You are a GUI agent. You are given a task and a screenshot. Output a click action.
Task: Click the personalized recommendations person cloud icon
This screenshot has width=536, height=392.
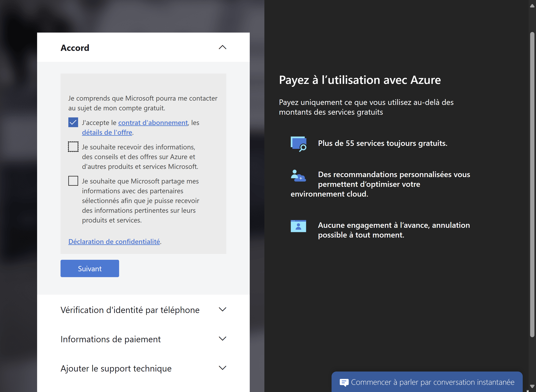tap(298, 176)
